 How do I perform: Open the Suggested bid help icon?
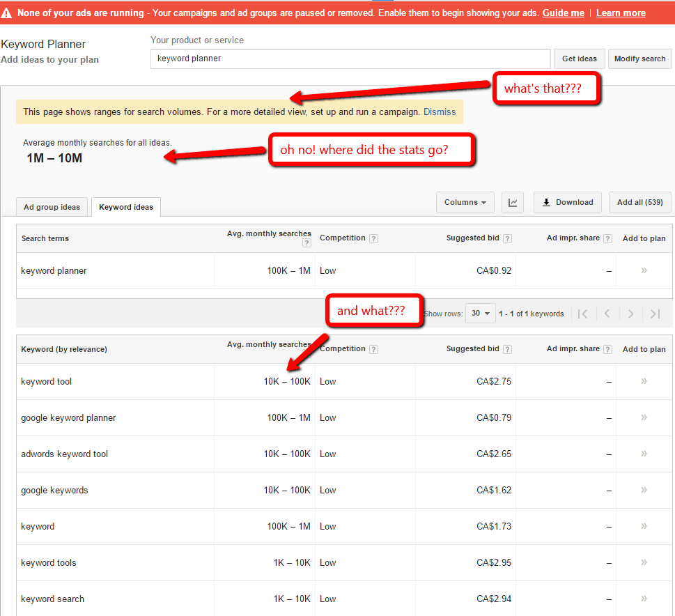pyautogui.click(x=506, y=238)
